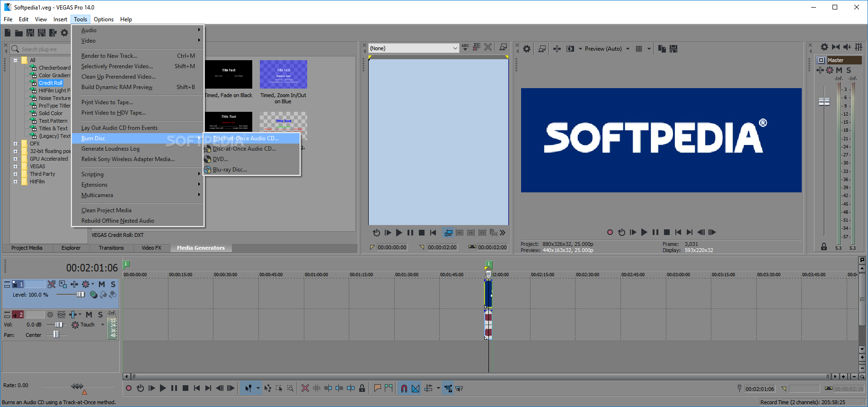Choose Disc-at-Once Audio CD from submenu
The image size is (868, 407).
point(252,149)
